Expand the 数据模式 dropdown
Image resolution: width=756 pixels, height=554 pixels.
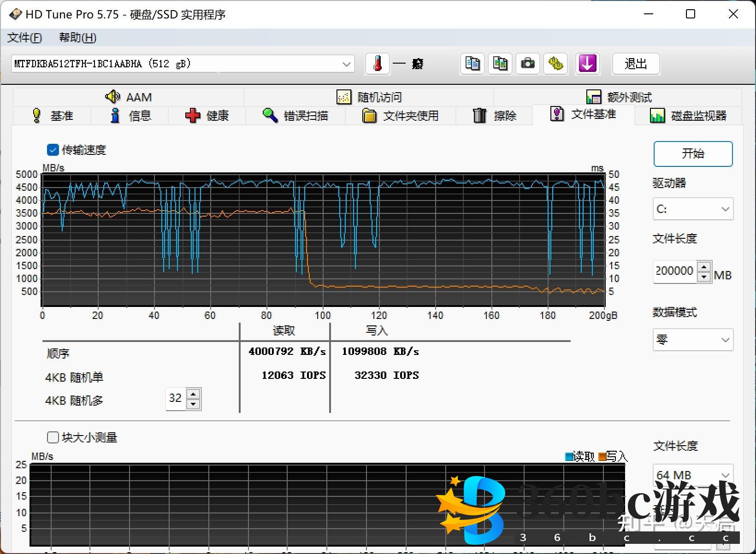[693, 340]
